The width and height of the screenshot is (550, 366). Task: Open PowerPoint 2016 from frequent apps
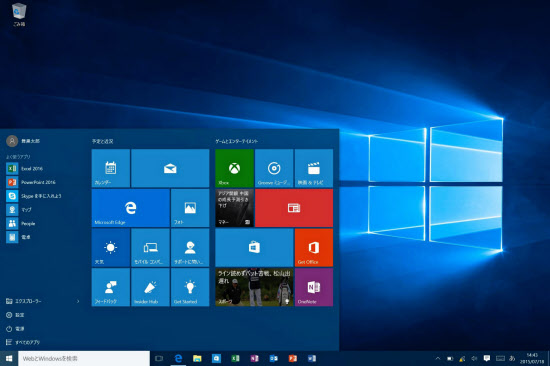tap(31, 182)
